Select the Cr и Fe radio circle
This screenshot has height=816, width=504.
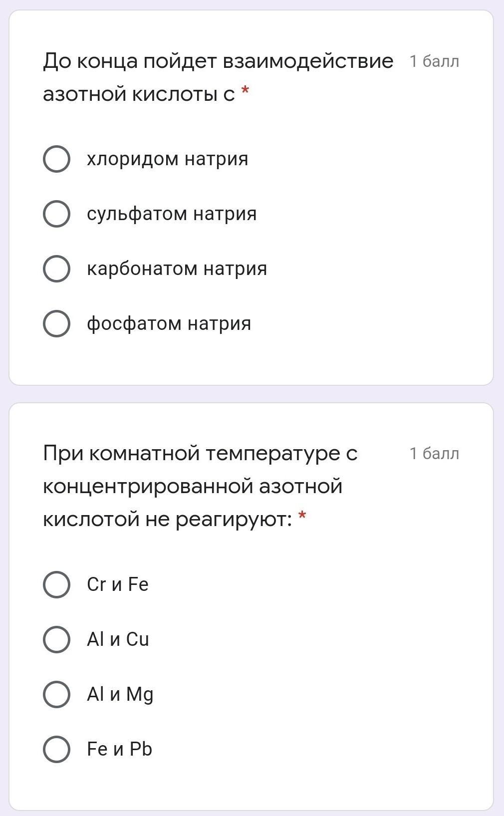(x=56, y=585)
